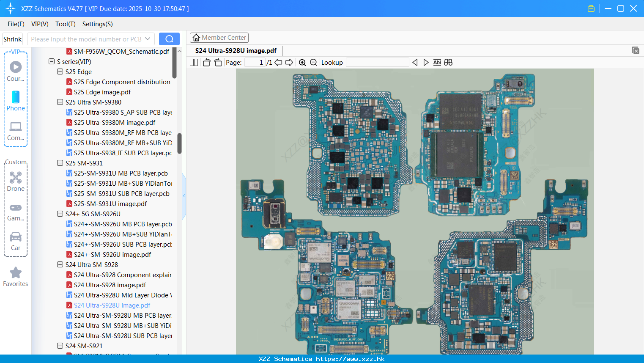Go to previous page arrow
Viewport: 644px width, 363px height.
coord(278,62)
